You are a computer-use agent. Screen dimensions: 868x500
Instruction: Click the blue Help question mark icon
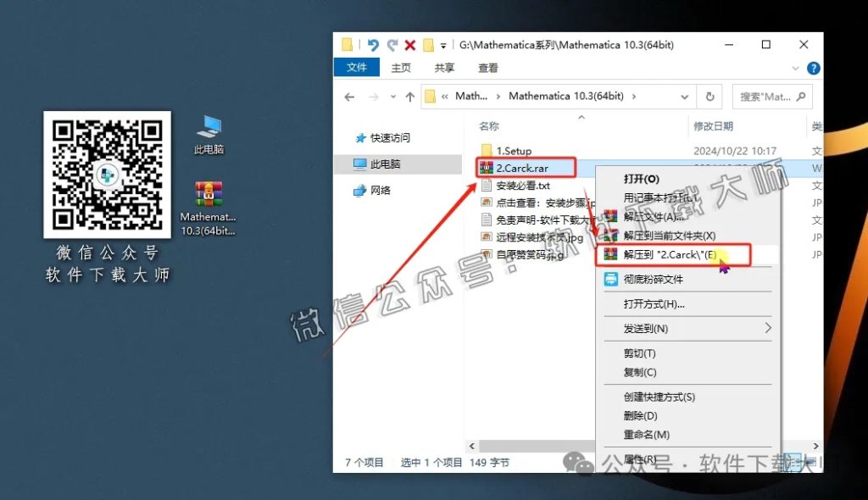[813, 68]
